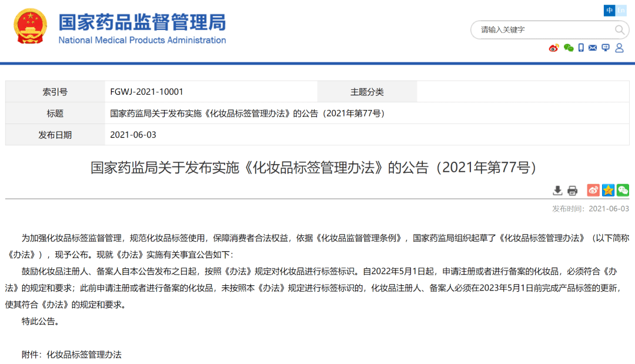Open attachment 化妆品标签管理办法
The height and width of the screenshot is (364, 635).
click(84, 354)
